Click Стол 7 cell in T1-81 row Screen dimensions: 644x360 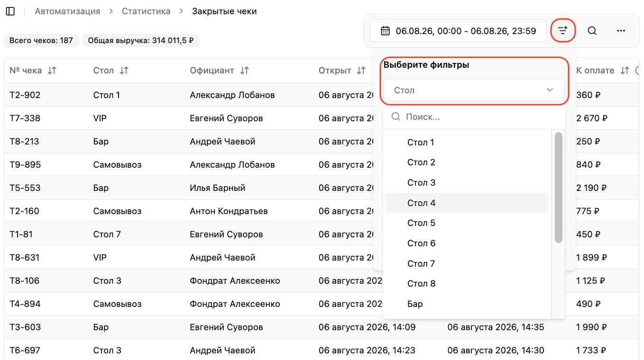107,234
